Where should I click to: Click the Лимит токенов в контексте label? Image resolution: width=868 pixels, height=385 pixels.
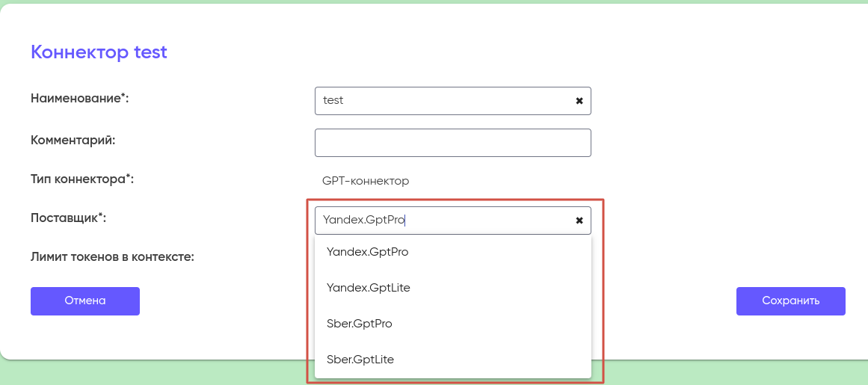[112, 257]
